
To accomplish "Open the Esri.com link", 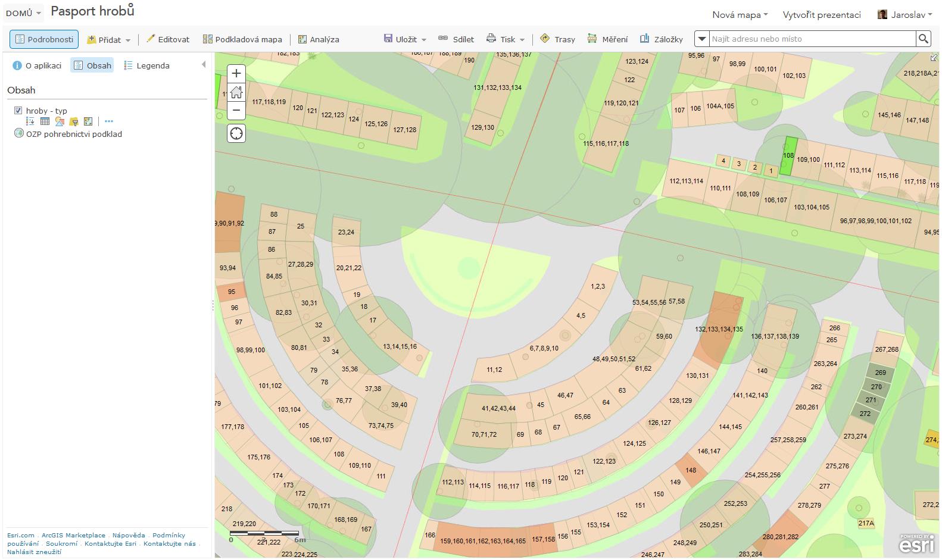I will coord(21,535).
